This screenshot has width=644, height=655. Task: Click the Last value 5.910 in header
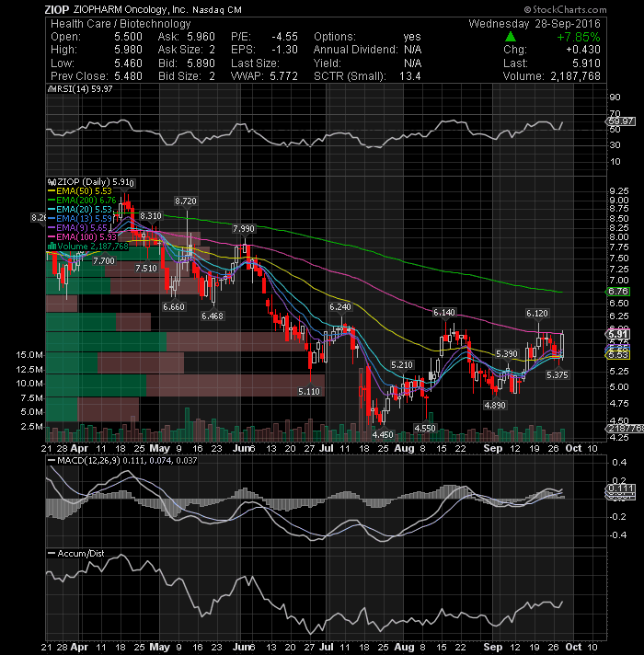click(x=586, y=63)
